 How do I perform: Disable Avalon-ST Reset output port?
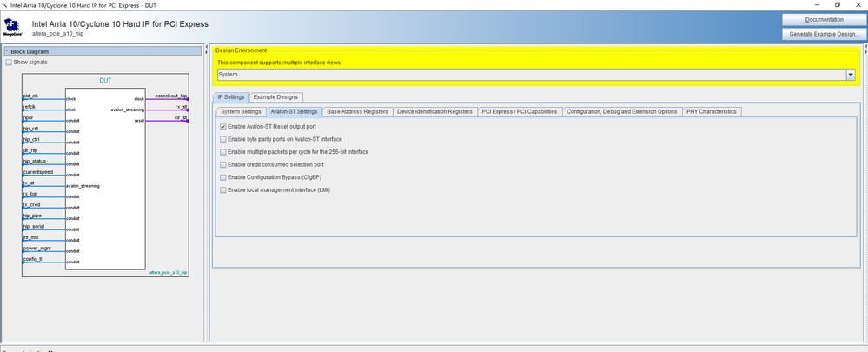pyautogui.click(x=223, y=127)
